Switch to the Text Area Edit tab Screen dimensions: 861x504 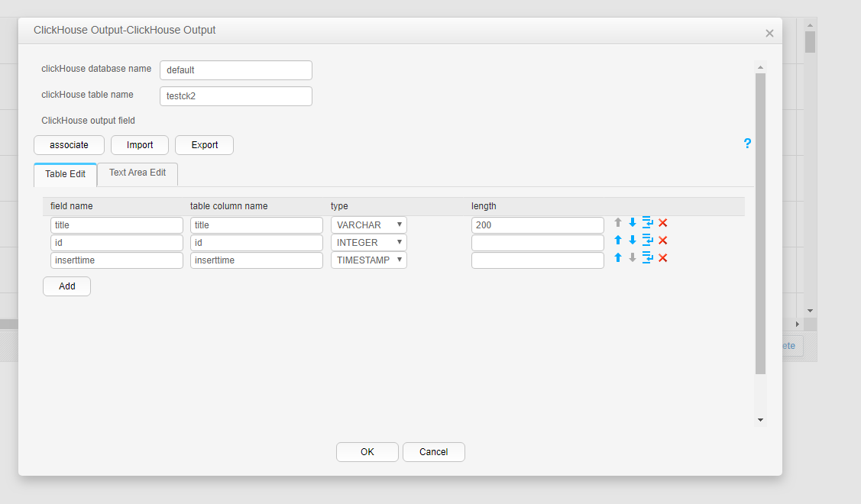[x=138, y=173]
